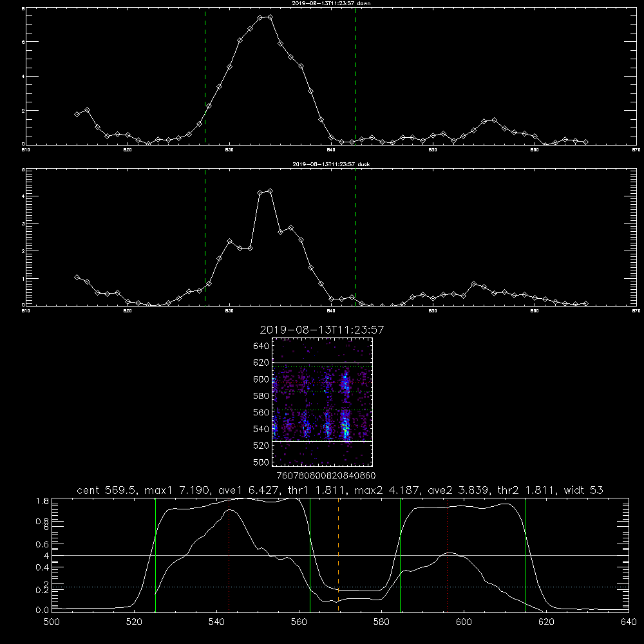
Task: Click the heatmap y-axis label "560"
Action: 261,412
